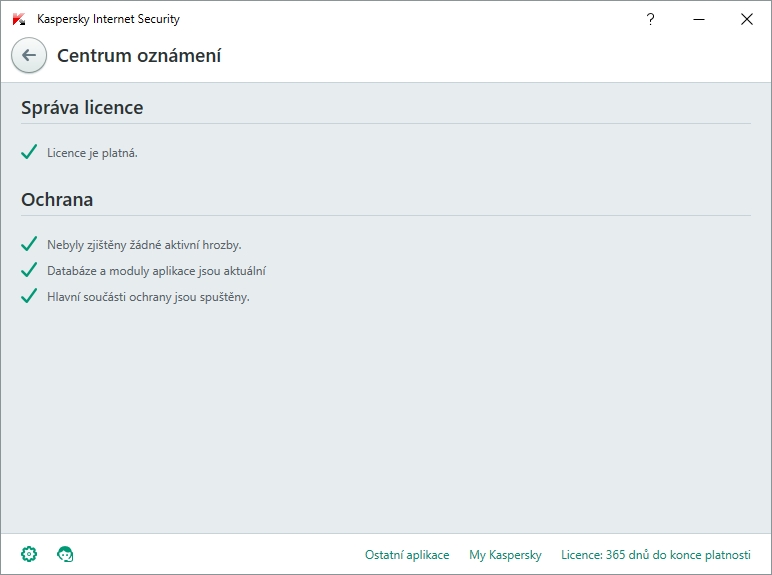Select the 'Nebyly zjištěny žádné aktivní hrozby' message
The width and height of the screenshot is (772, 575).
coord(144,244)
